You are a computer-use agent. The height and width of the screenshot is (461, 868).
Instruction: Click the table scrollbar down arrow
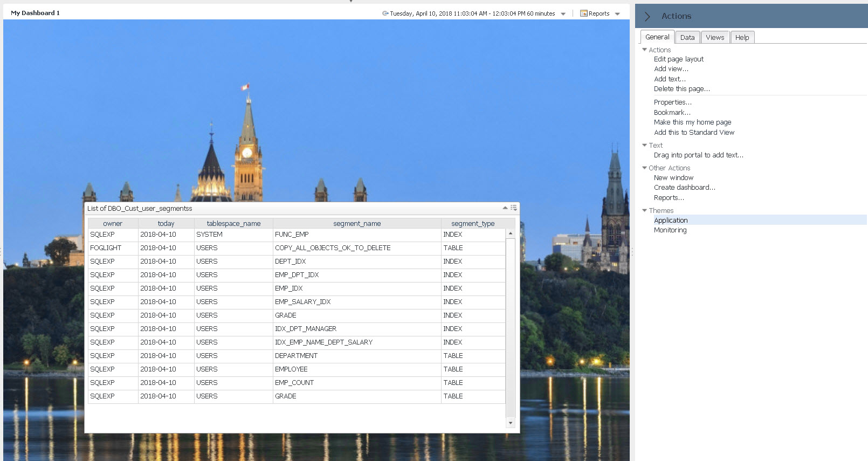coord(511,423)
